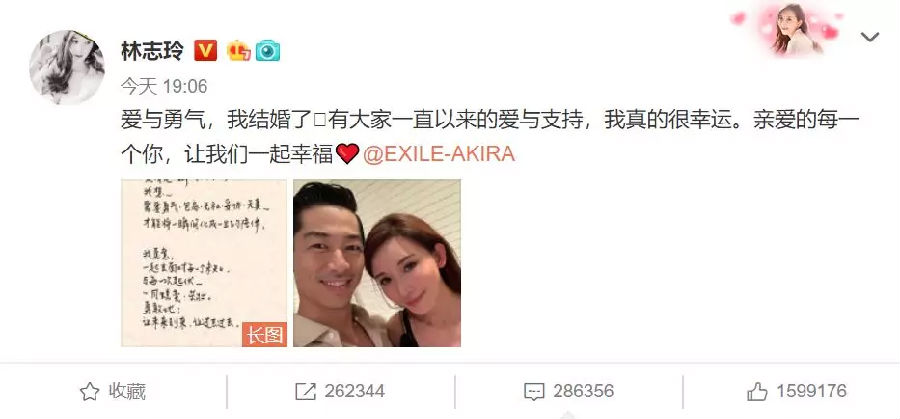
Task: Click the red heart emoji in post
Action: [348, 154]
